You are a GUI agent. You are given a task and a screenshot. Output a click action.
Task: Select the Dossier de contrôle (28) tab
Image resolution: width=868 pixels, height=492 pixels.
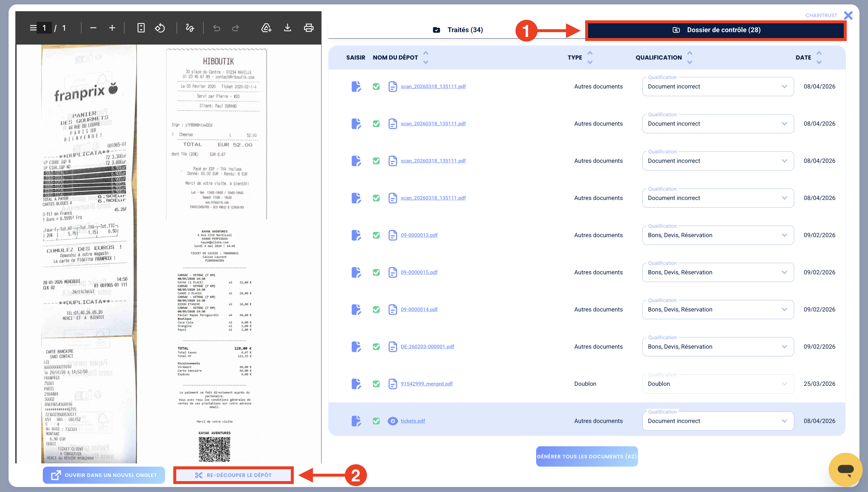[x=716, y=30]
